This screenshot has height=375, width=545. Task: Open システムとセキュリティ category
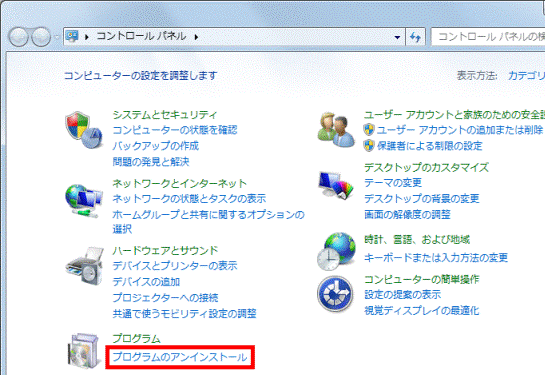click(165, 115)
